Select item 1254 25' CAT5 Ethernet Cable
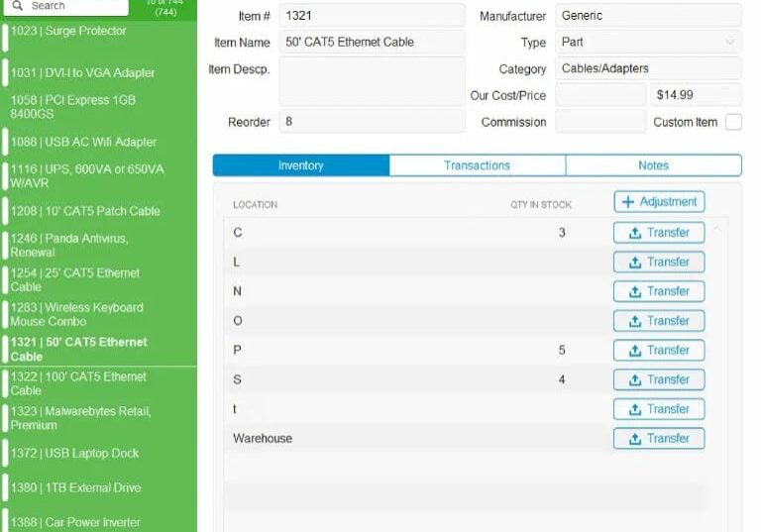761x532 pixels. pos(98,280)
